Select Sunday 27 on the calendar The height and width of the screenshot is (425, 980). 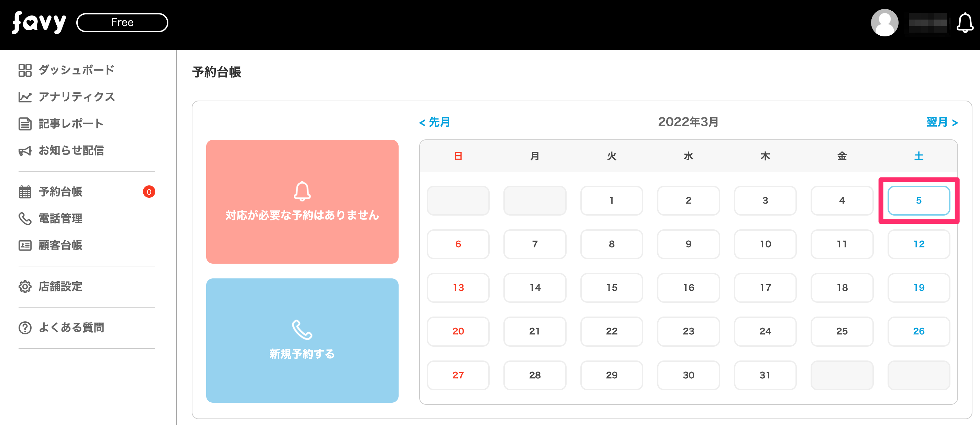(458, 375)
